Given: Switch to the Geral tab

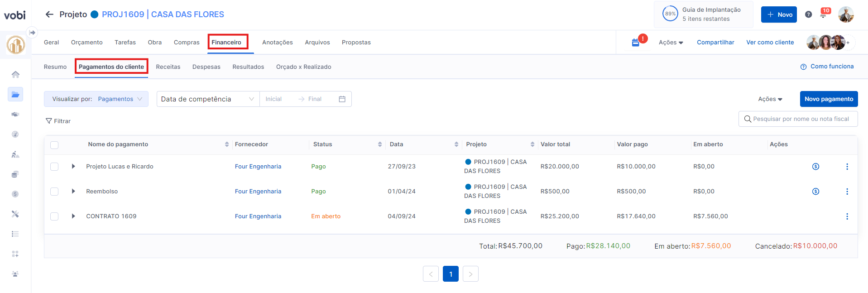Looking at the screenshot, I should pyautogui.click(x=51, y=43).
